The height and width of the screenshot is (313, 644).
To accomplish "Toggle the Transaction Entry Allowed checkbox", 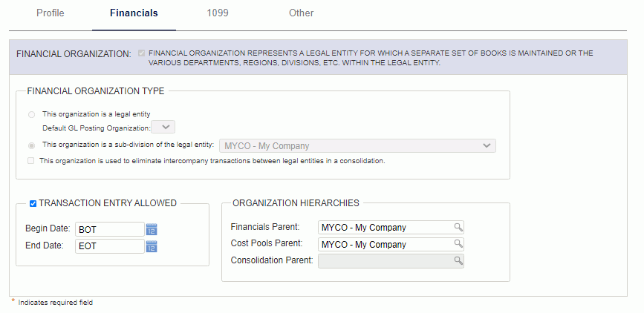I will click(33, 203).
